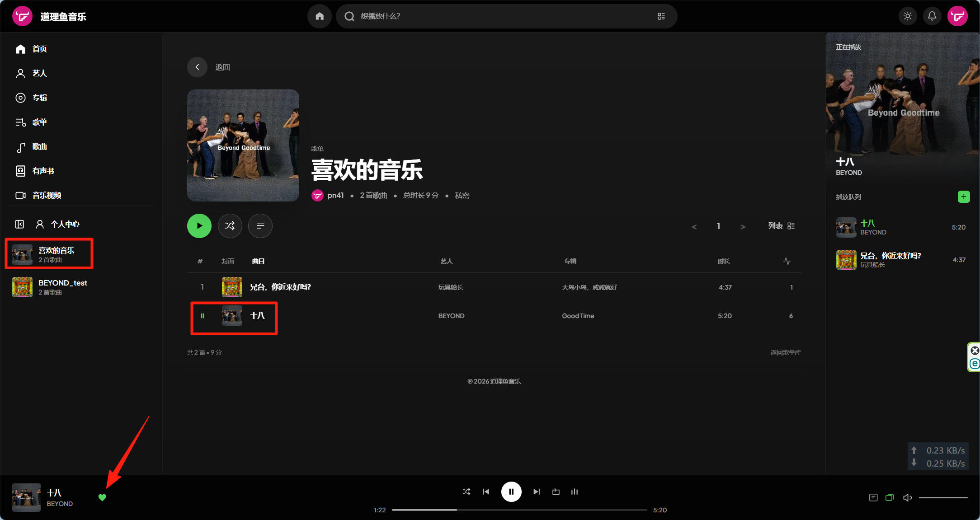Sort by the 曲目 column header
The image size is (980, 520).
tap(258, 261)
